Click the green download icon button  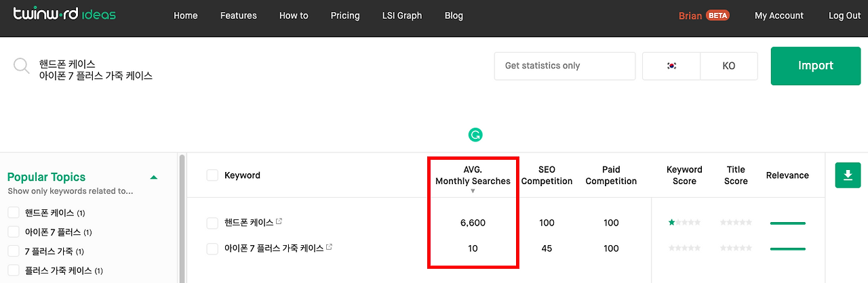847,175
